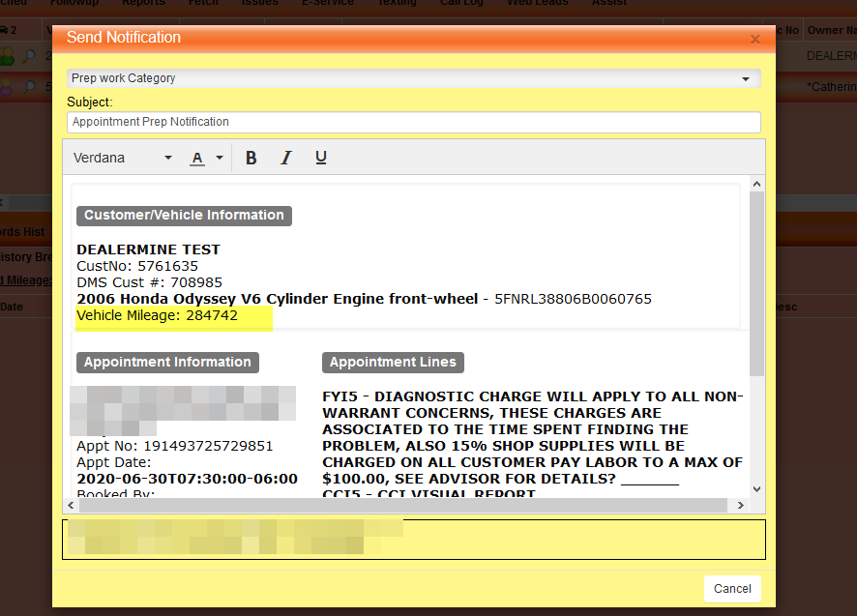Apply underline formatting to text
Viewport: 857px width, 616px height.
click(321, 158)
